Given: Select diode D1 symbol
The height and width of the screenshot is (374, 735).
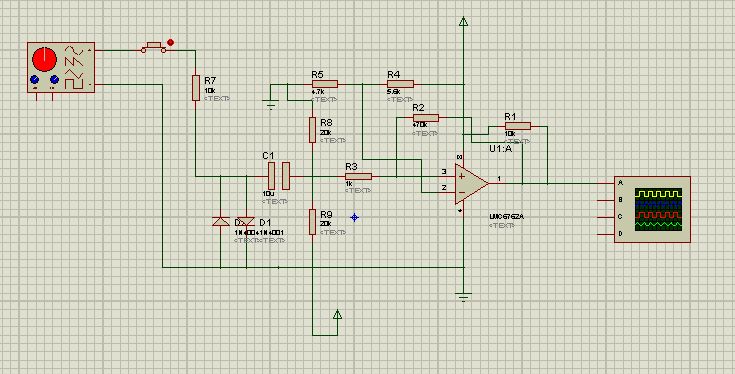Looking at the screenshot, I should [x=246, y=221].
